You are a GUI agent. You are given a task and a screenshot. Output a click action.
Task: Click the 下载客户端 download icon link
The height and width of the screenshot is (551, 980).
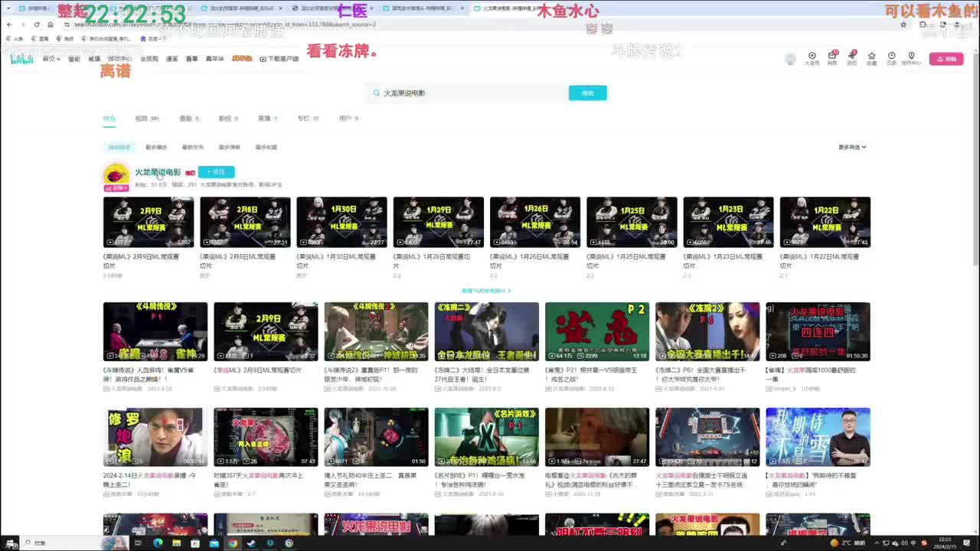click(x=279, y=59)
